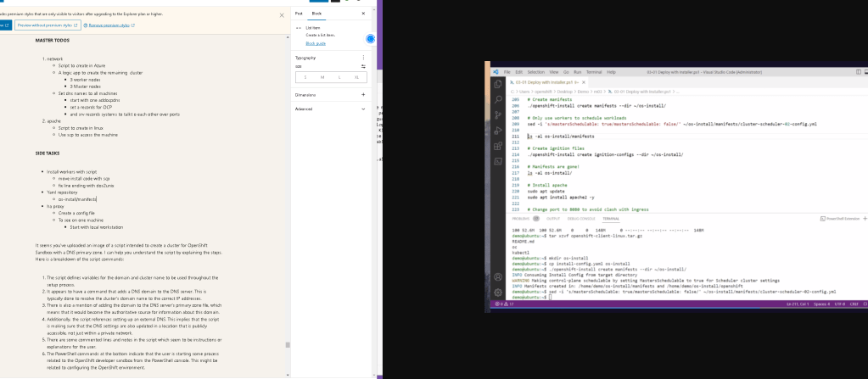Click CRLF line ending status item
Image resolution: width=868 pixels, height=379 pixels.
coord(854,304)
